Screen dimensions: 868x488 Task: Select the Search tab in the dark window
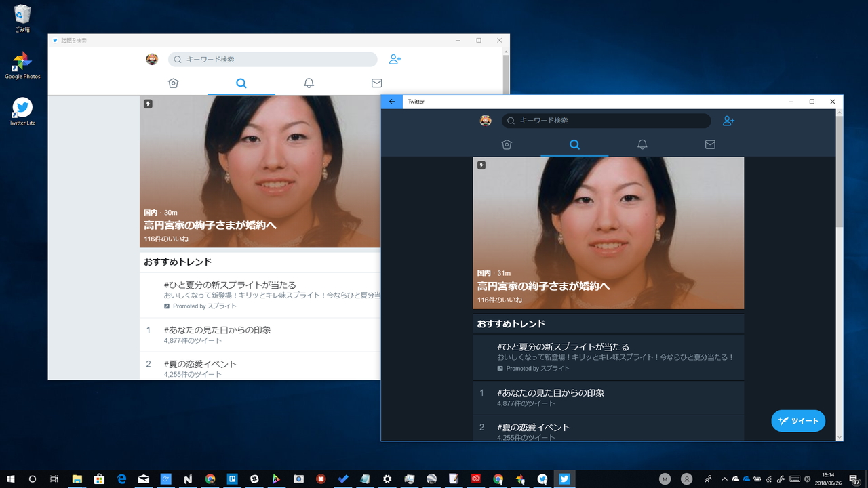574,144
